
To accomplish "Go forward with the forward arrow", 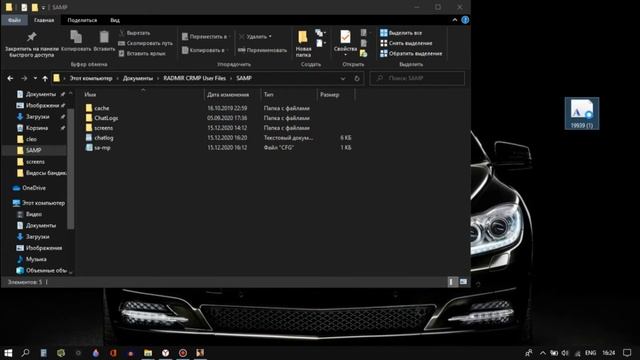I will [x=24, y=78].
